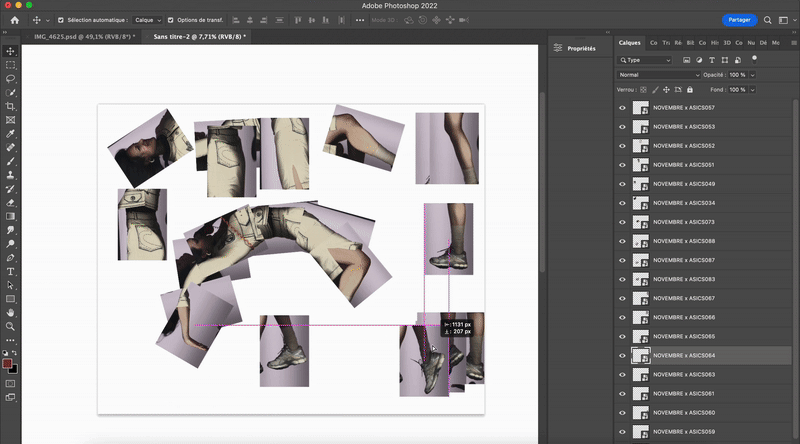This screenshot has height=444, width=800.
Task: Expand the Opacité value dropdown arrow
Action: tap(753, 75)
